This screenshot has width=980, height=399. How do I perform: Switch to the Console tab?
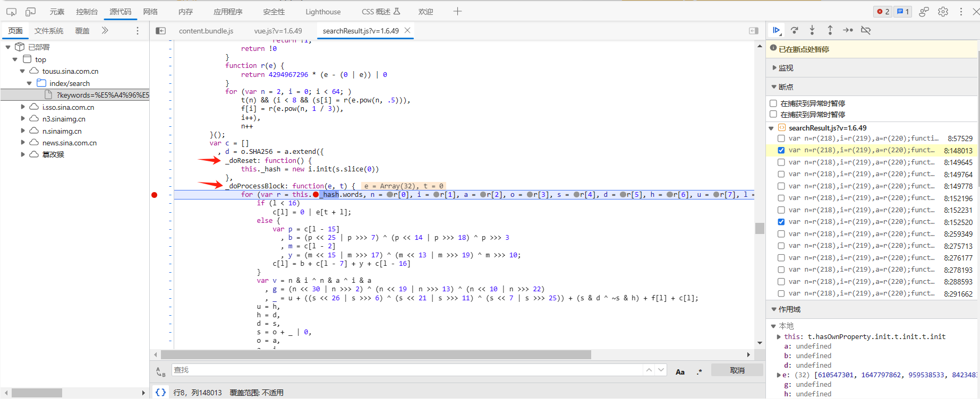[87, 12]
